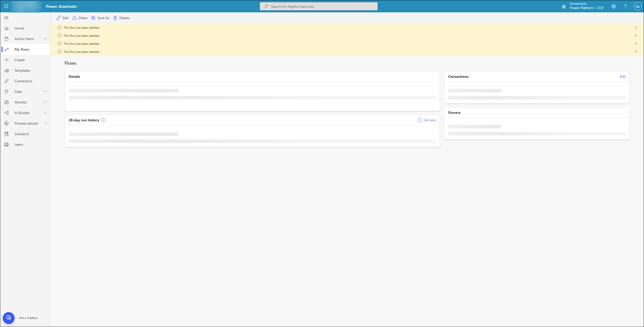
Task: Select My flows in the sidebar
Action: click(x=25, y=49)
